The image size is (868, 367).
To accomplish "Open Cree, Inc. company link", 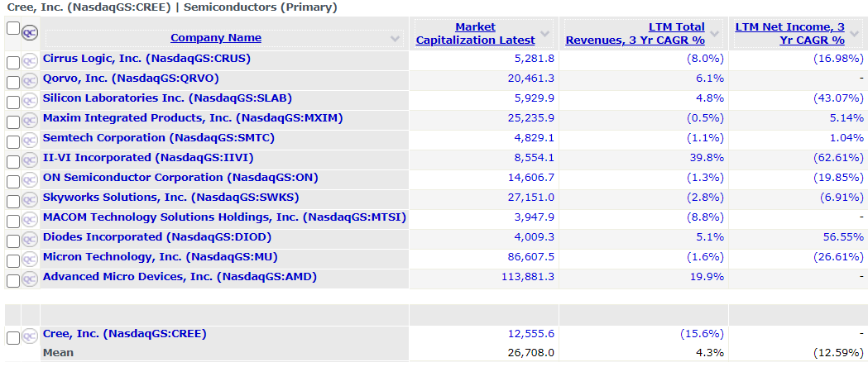I will point(125,334).
